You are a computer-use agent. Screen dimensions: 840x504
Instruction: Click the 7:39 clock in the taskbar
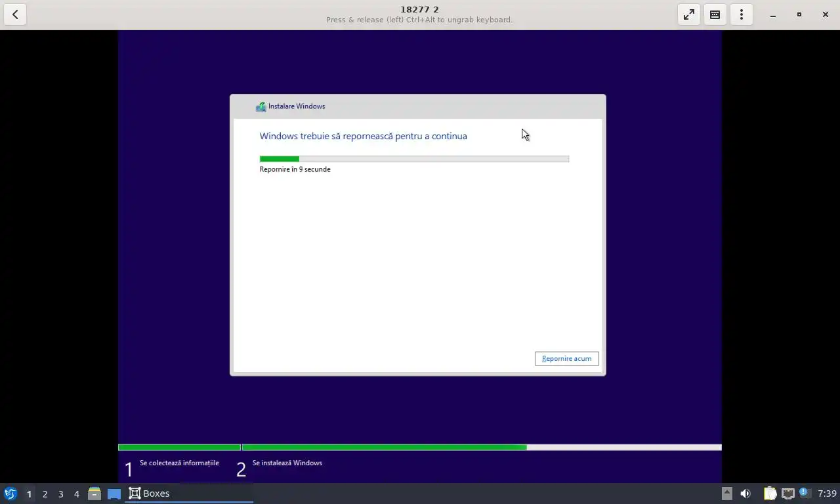point(827,493)
